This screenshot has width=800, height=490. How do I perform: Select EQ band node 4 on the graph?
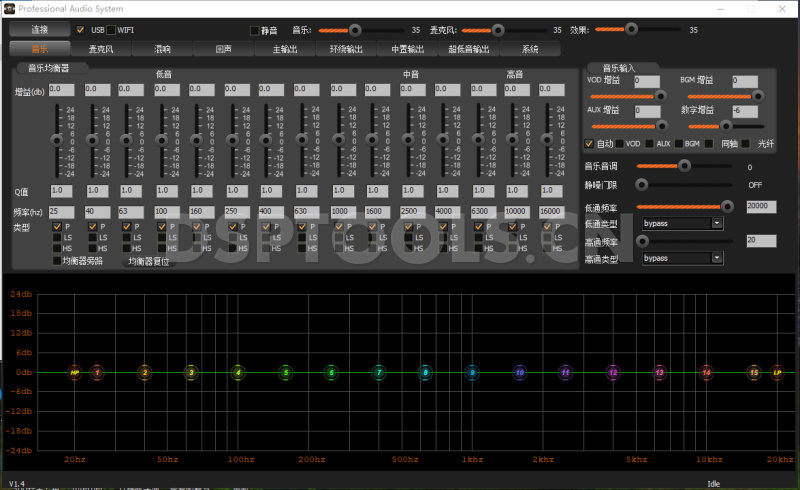238,373
